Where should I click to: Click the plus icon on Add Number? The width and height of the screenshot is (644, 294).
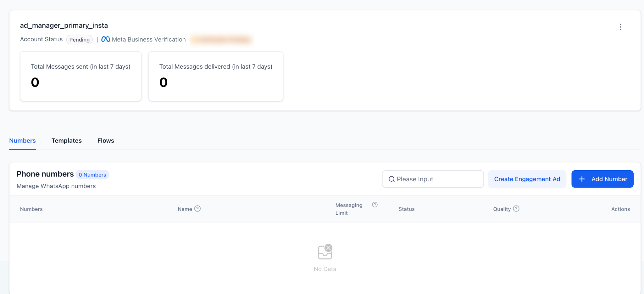point(582,179)
